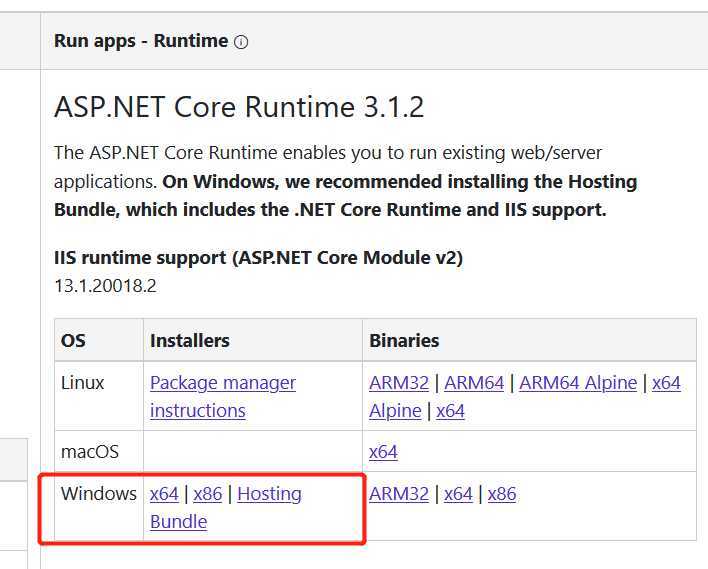This screenshot has height=569, width=708.
Task: Download the Windows ARM32 binary
Action: tap(399, 494)
